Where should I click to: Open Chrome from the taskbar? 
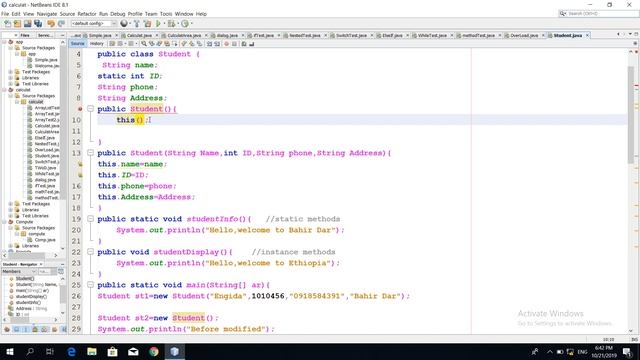(154, 351)
